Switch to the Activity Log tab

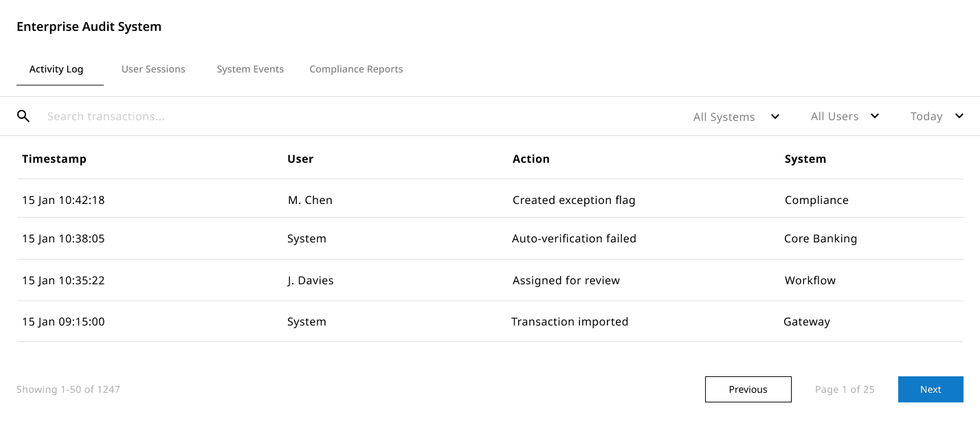(56, 69)
